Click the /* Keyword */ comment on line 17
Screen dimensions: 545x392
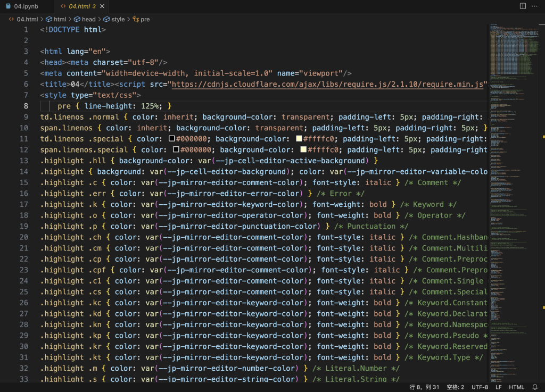point(428,204)
